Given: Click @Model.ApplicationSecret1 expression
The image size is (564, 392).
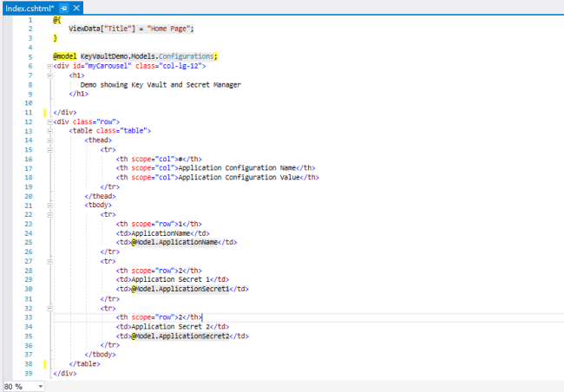Looking at the screenshot, I should 180,289.
